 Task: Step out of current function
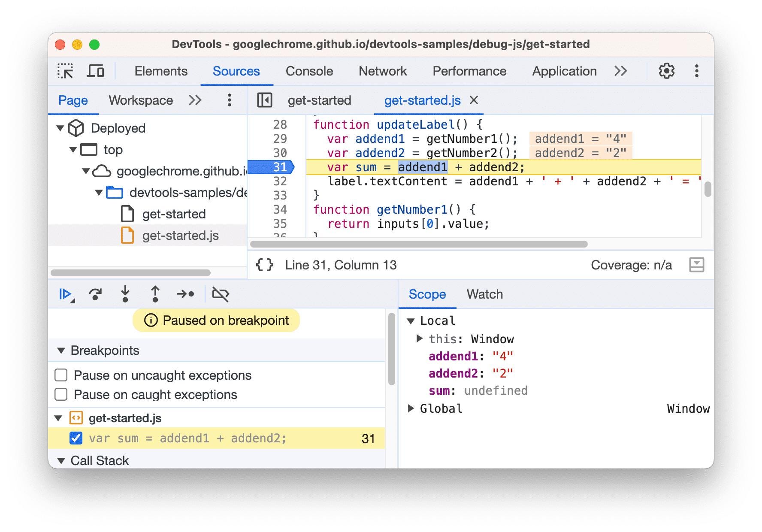[155, 294]
